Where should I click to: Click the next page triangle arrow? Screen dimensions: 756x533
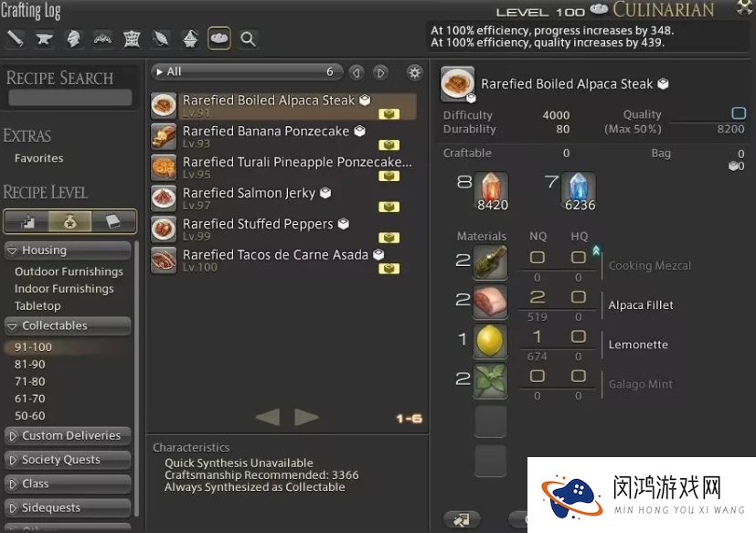[x=306, y=417]
